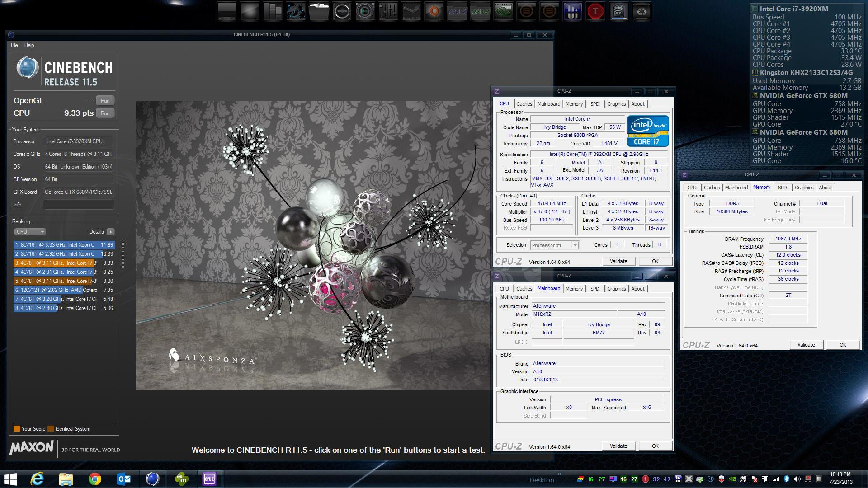Launch Google Chrome from the taskbar
The height and width of the screenshot is (488, 868).
coord(94,479)
